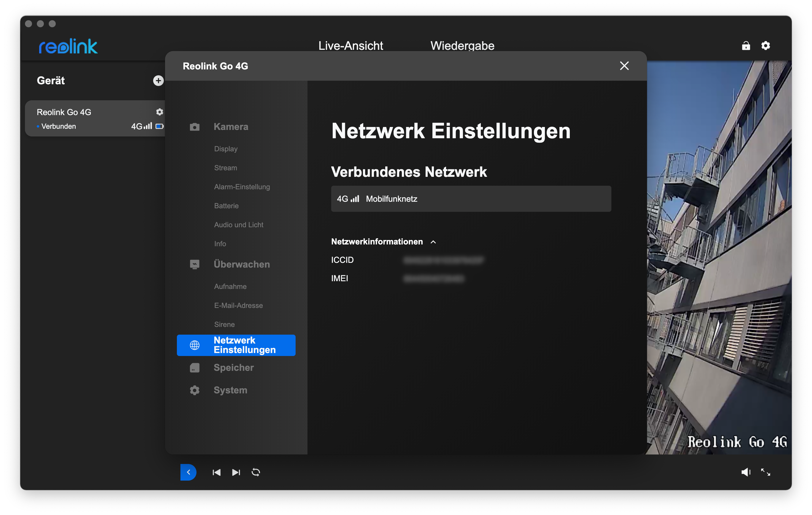Open the Batterie settings page
The image size is (812, 515).
226,206
